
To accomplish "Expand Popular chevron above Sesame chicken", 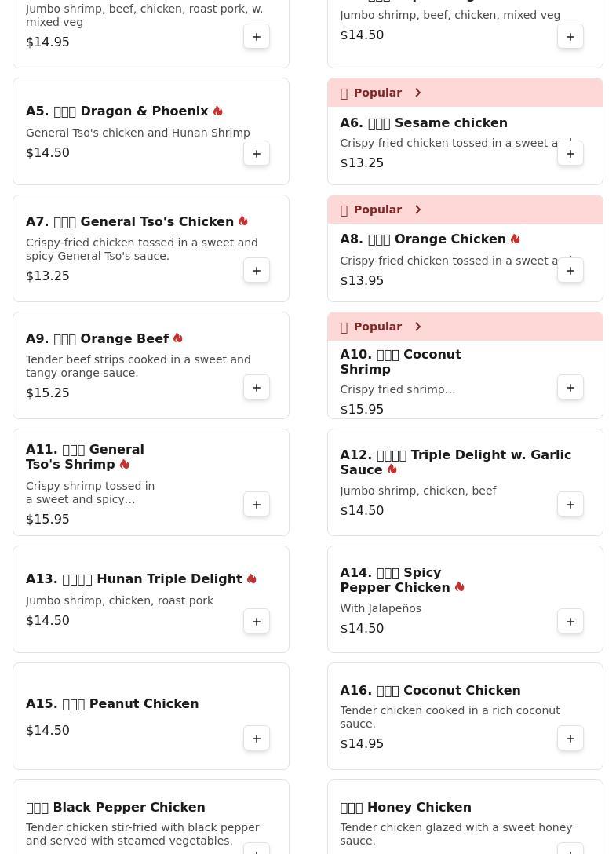I will (418, 93).
